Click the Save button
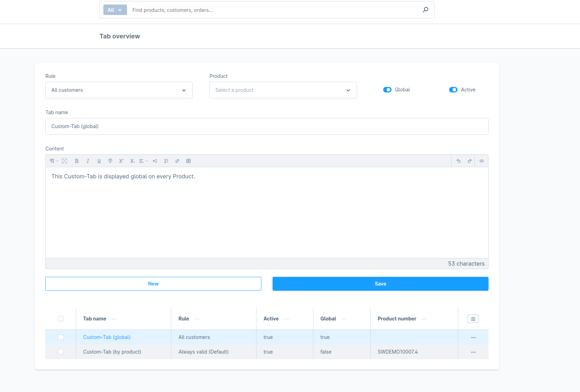The width and height of the screenshot is (580, 392). 380,284
